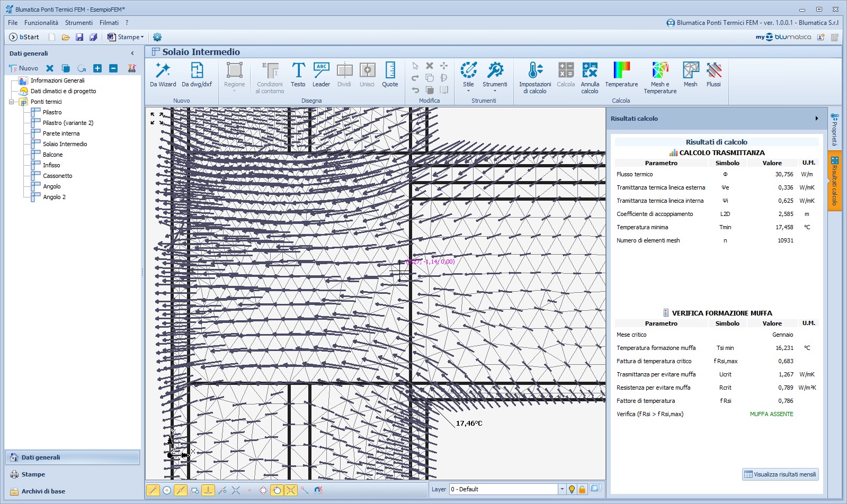Collapse the Ponti termici tree node

[x=12, y=102]
